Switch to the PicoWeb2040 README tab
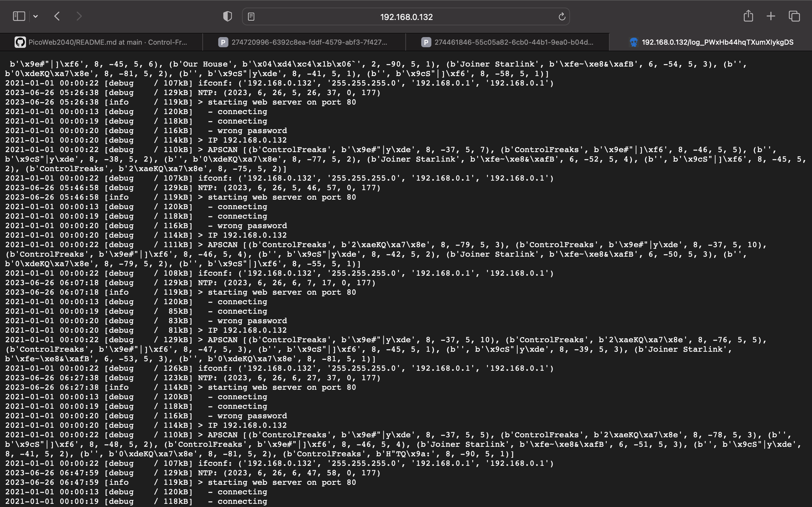Image resolution: width=812 pixels, height=507 pixels. point(101,42)
